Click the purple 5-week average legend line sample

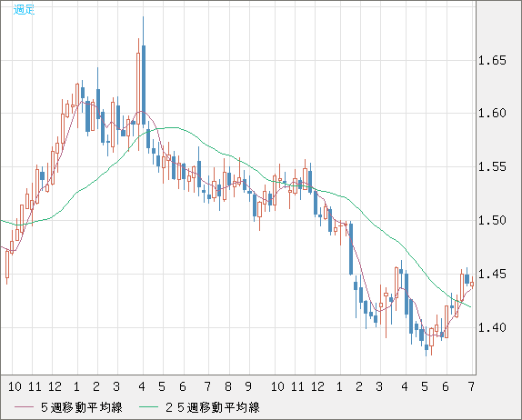pos(24,407)
